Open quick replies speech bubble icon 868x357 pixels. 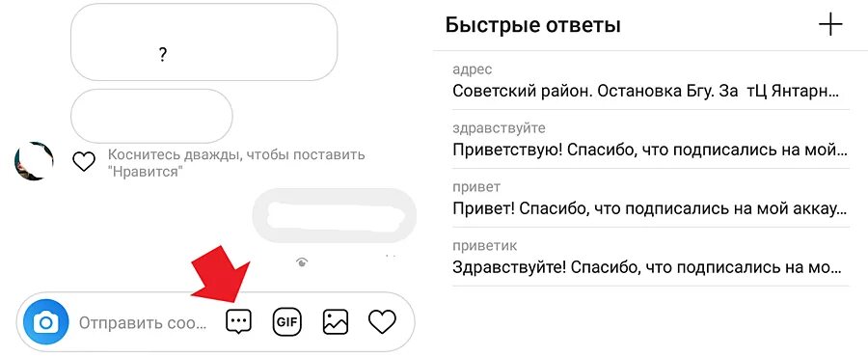238,321
